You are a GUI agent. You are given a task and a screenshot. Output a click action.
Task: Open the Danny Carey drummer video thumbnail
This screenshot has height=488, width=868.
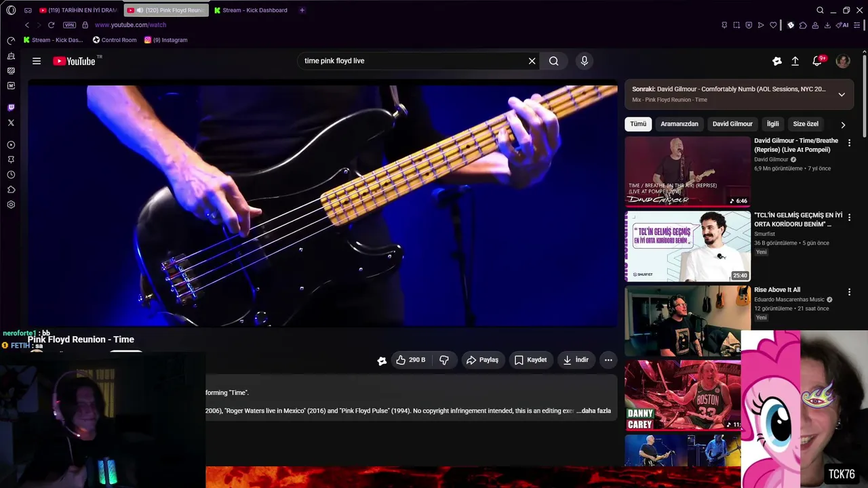(683, 395)
